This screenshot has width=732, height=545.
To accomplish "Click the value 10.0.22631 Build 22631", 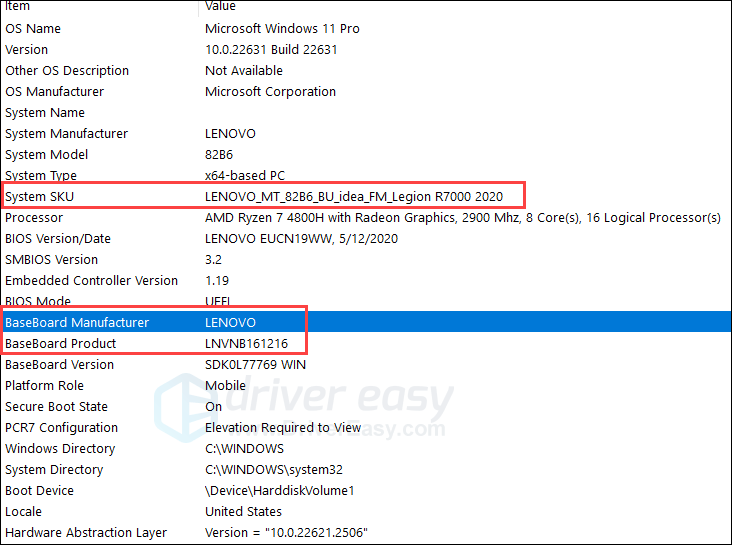I will point(271,50).
